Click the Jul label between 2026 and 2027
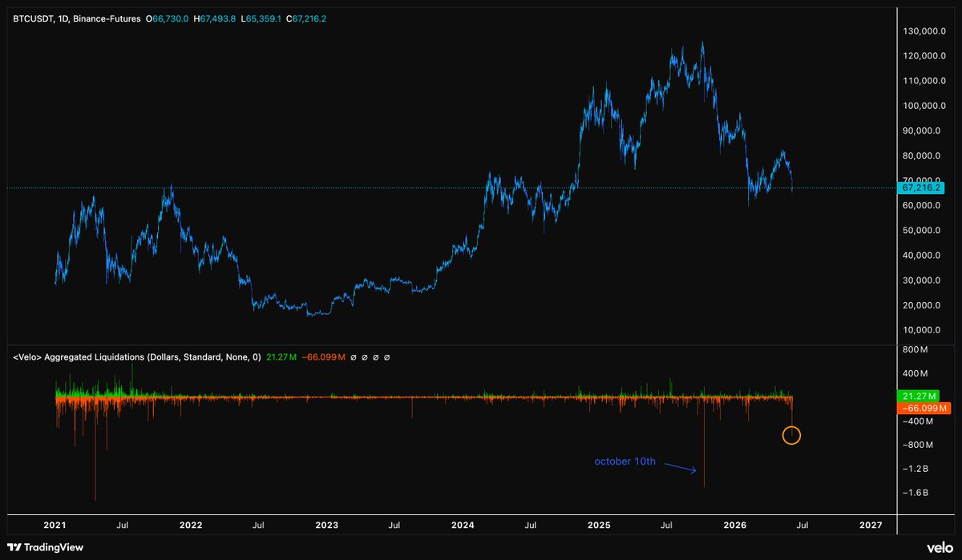Viewport: 962px width, 560px height. tap(802, 526)
